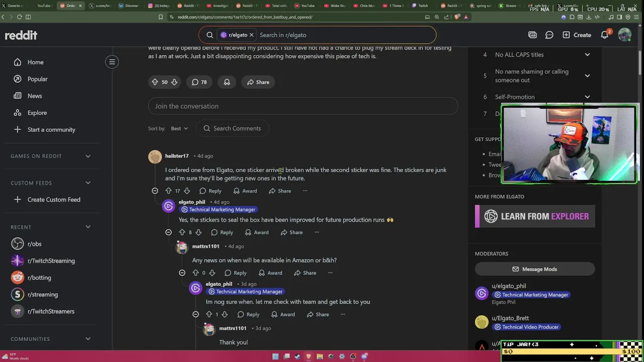Upvote hailster17's comment
Screen dimensions: 644x362
[x=169, y=191]
